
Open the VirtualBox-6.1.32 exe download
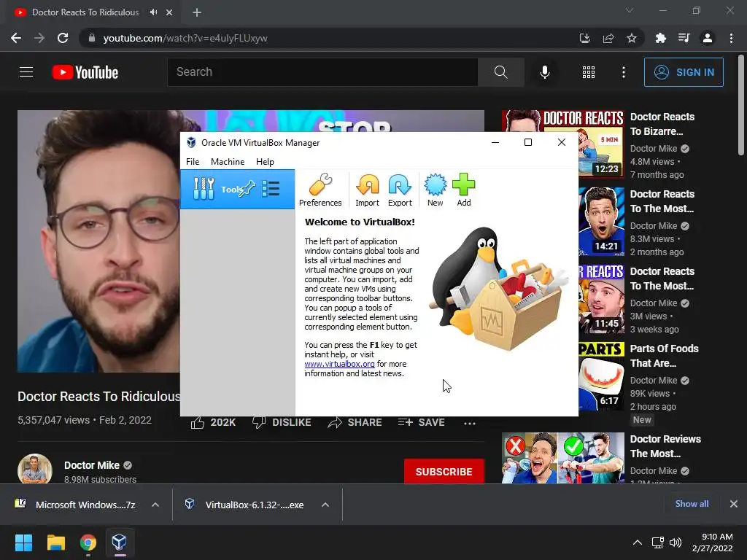[x=244, y=505]
